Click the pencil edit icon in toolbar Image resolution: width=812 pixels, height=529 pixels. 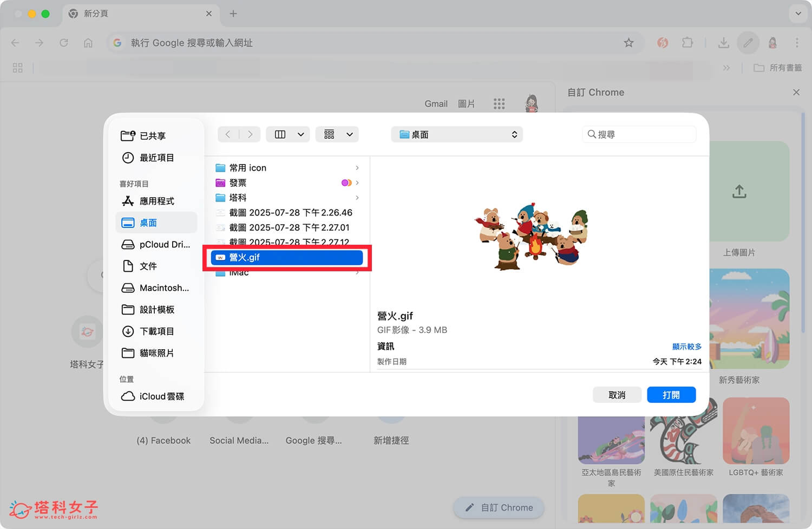748,43
